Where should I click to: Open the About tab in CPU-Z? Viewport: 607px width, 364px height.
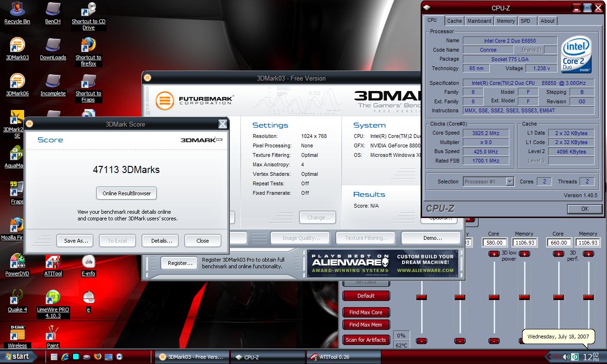547,21
